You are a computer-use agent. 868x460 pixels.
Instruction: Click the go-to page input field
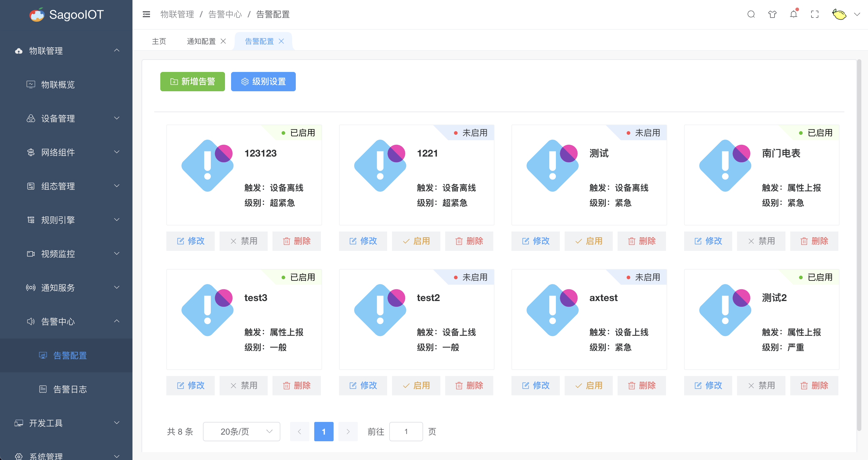pyautogui.click(x=406, y=431)
